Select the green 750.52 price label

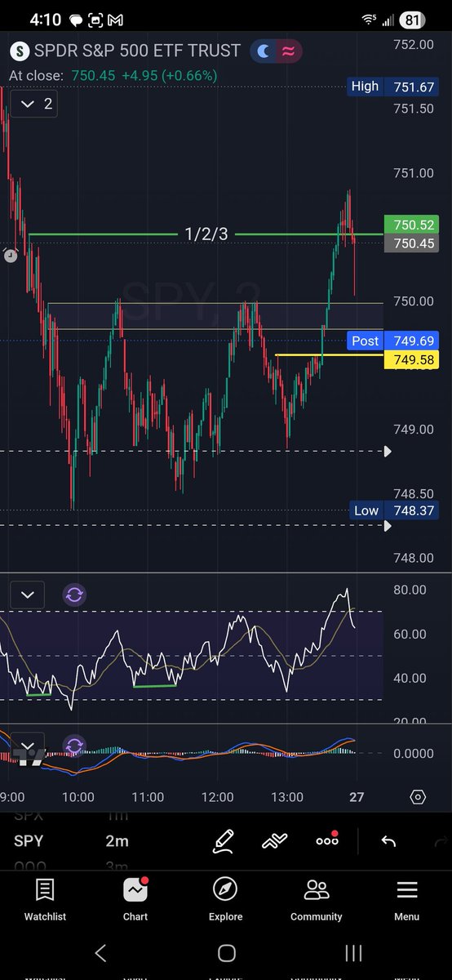pos(411,225)
